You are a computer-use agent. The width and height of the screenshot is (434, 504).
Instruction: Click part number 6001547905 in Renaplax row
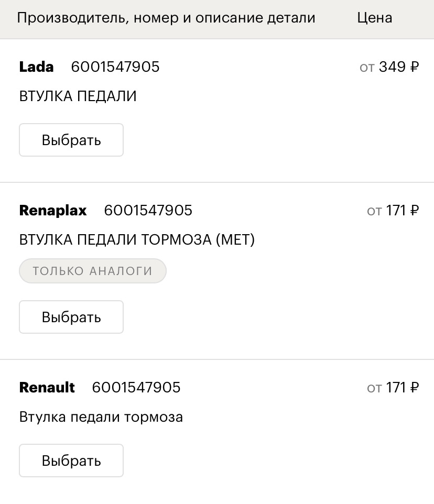pyautogui.click(x=148, y=210)
